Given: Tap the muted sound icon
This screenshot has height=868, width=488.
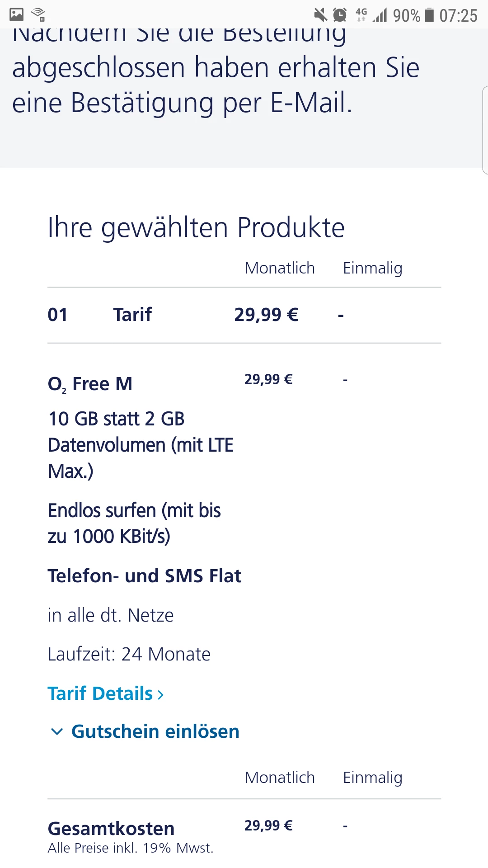Looking at the screenshot, I should pyautogui.click(x=320, y=15).
